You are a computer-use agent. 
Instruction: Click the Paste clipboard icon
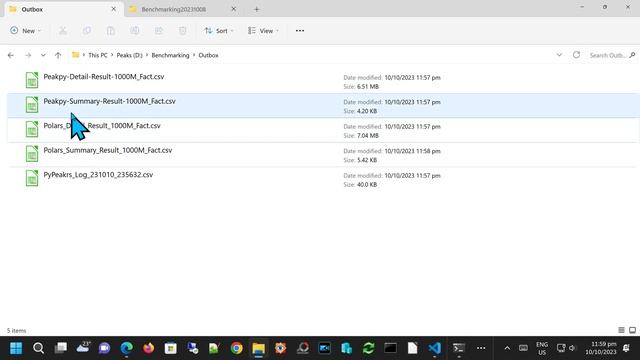coord(111,31)
